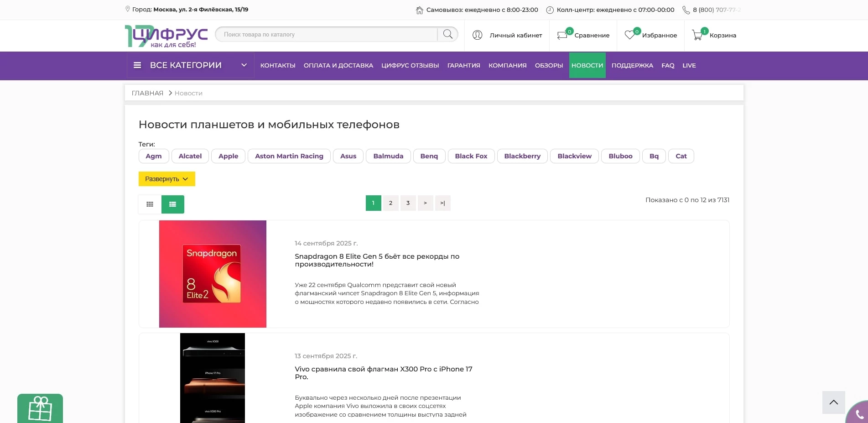Expand the Развернуть tags list

166,179
